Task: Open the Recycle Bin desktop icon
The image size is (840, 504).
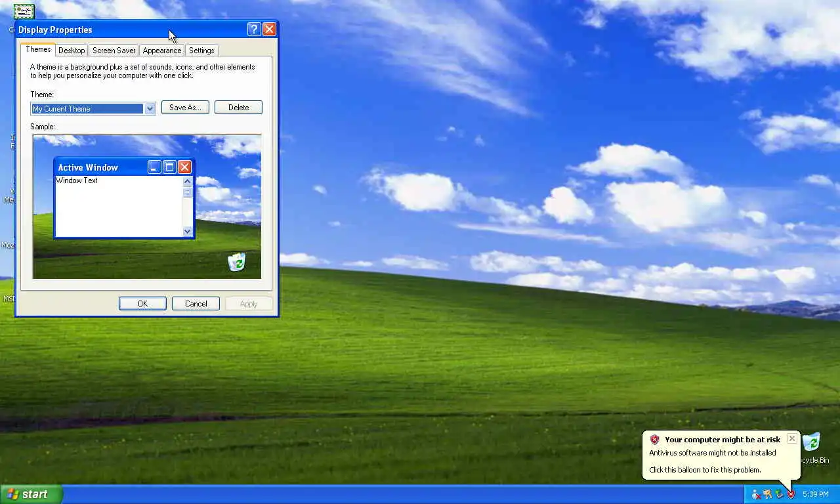Action: (x=812, y=447)
